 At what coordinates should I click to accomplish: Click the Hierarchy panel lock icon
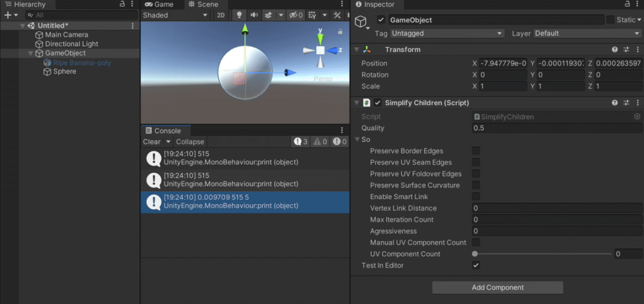click(x=122, y=4)
